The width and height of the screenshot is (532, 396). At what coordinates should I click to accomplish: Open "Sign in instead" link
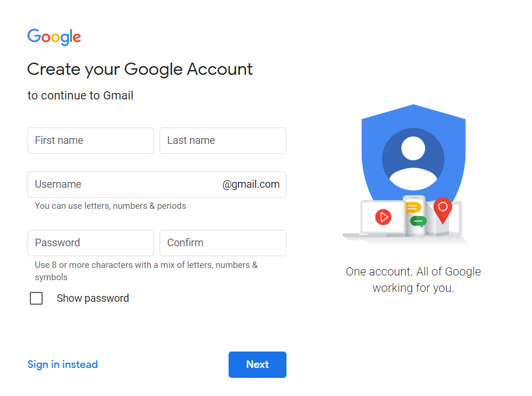[63, 364]
